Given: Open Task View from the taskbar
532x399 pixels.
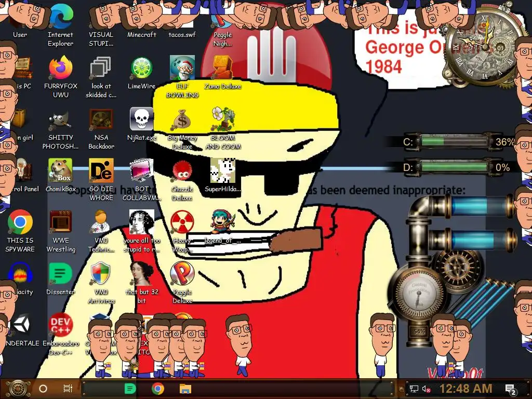Looking at the screenshot, I should point(68,389).
